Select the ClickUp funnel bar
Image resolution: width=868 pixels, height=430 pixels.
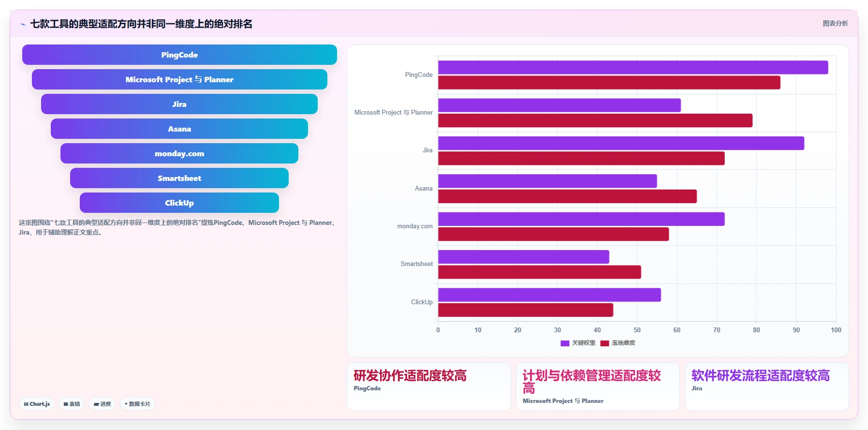click(179, 203)
